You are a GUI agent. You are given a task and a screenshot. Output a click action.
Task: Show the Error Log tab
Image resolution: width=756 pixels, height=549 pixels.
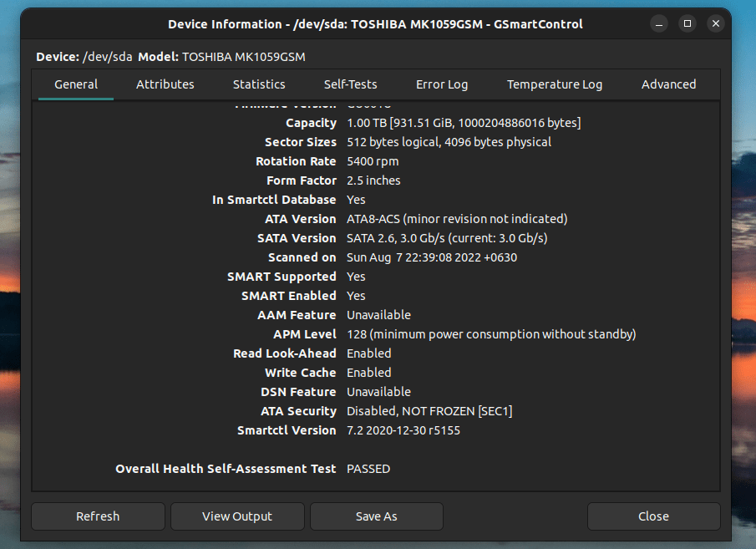(x=442, y=84)
